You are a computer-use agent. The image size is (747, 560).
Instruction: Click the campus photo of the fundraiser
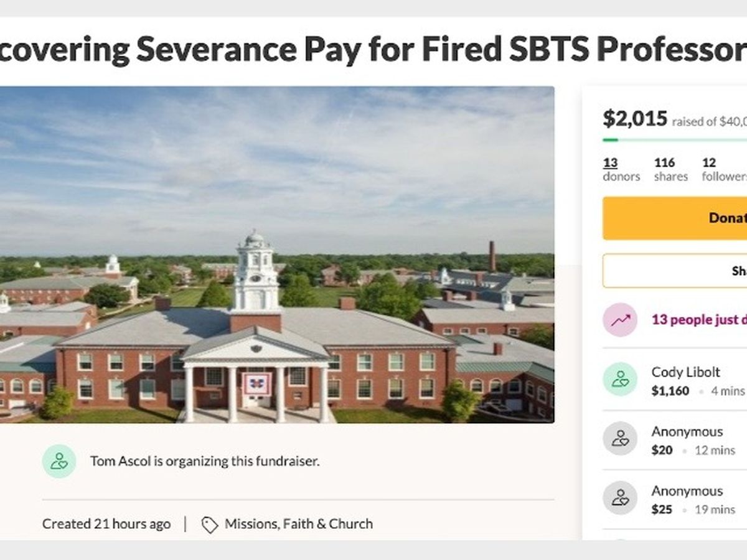[277, 254]
